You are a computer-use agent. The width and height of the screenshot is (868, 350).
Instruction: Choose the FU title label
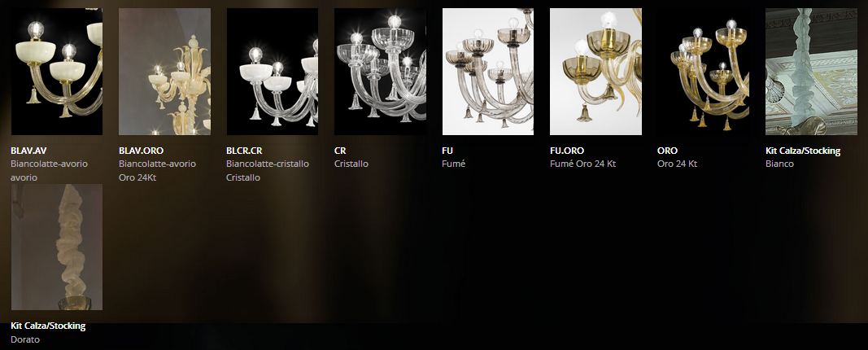[447, 151]
